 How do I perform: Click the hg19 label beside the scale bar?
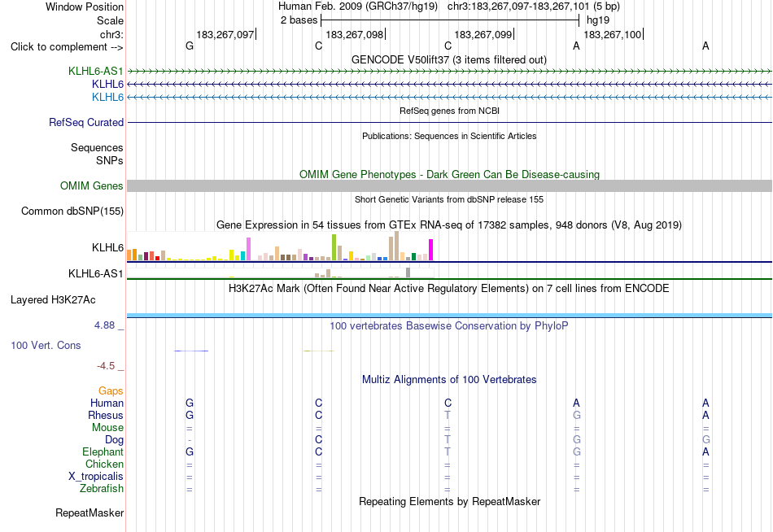598,20
